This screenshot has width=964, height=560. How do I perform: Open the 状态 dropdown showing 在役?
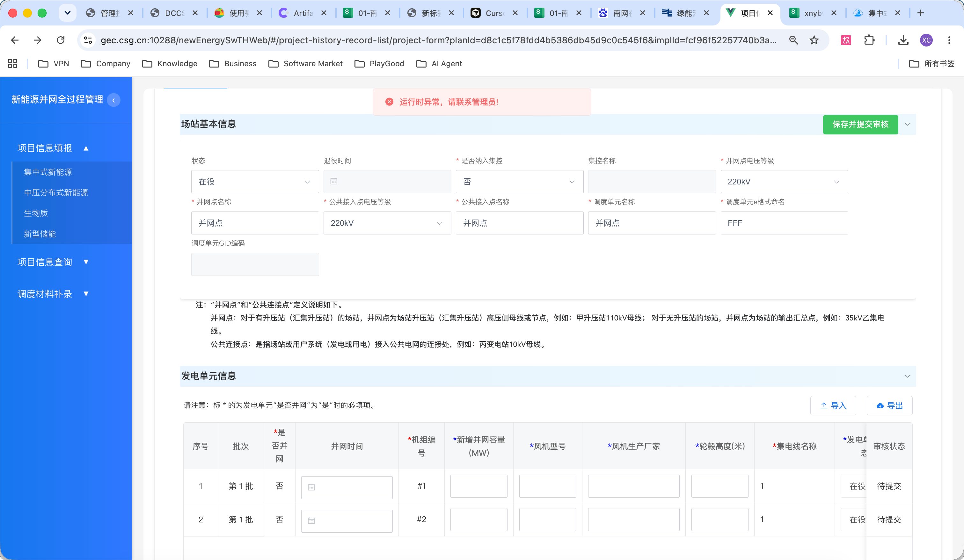click(255, 182)
